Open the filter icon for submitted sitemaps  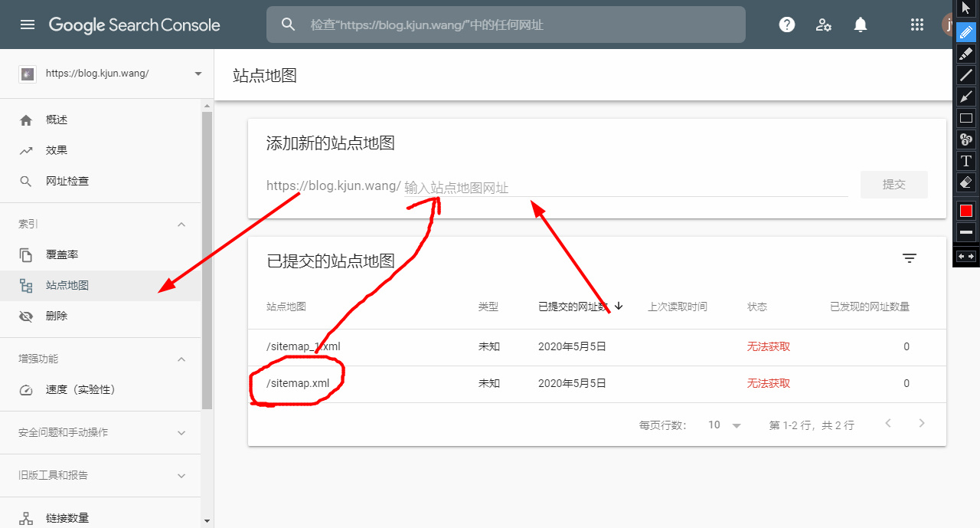(x=910, y=258)
